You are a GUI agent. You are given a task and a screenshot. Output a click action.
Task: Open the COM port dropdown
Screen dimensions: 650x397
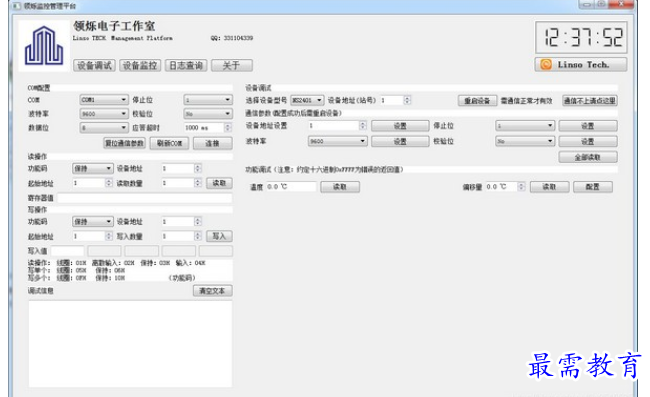tap(104, 100)
